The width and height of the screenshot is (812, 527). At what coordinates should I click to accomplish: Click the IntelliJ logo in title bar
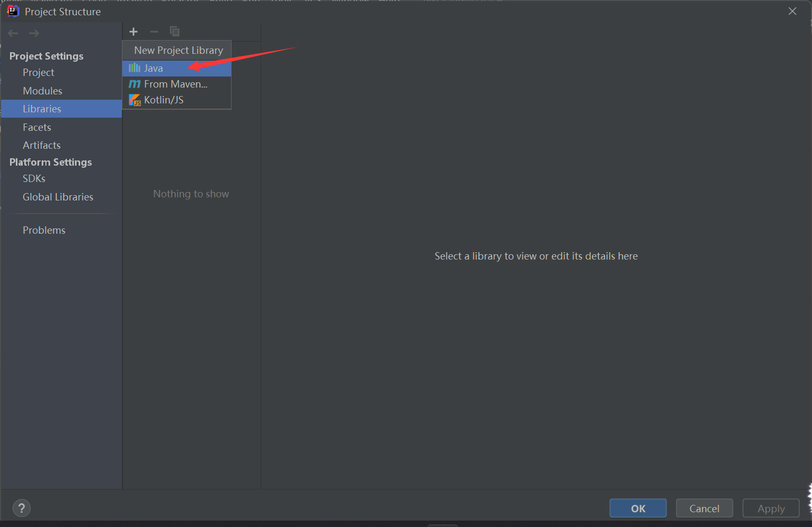point(13,11)
